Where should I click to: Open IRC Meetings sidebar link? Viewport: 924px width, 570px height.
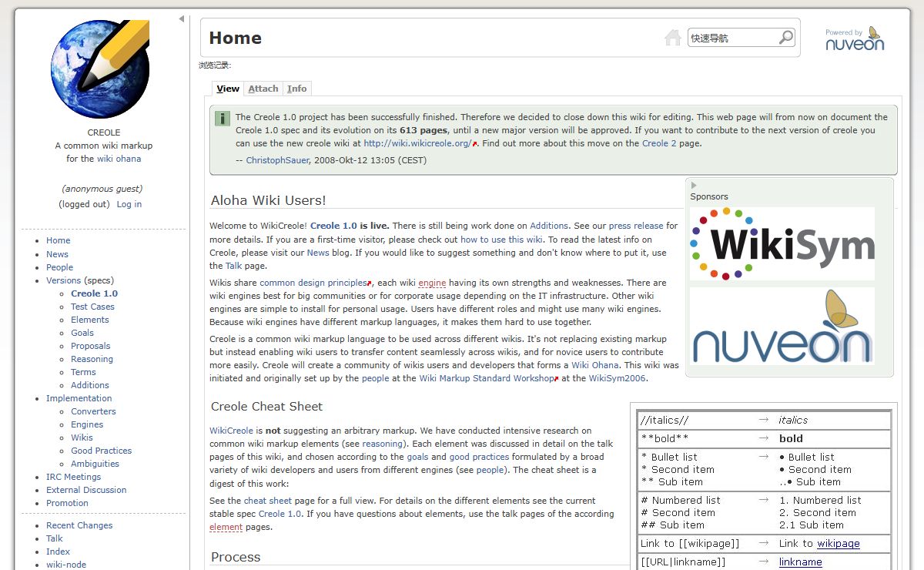pyautogui.click(x=73, y=477)
